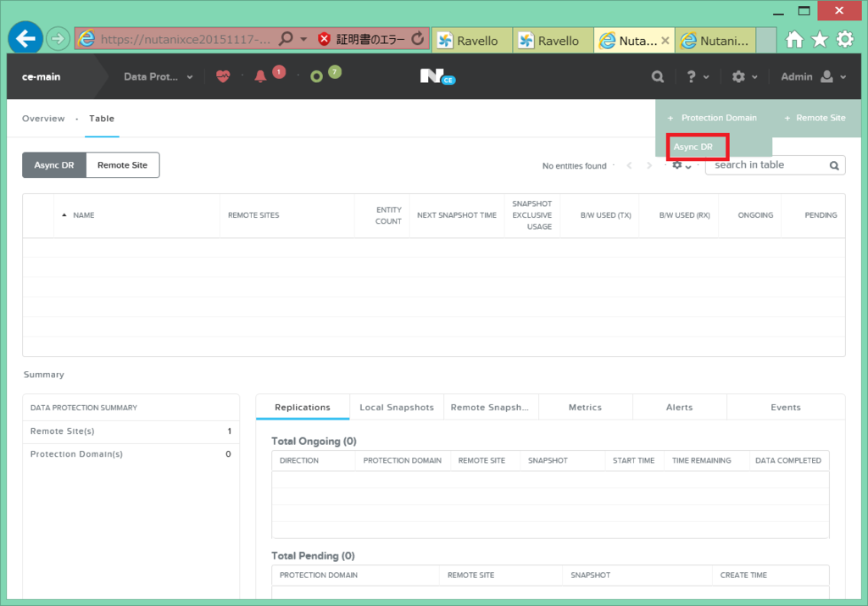868x606 pixels.
Task: Sort by NEXT SNAPSHOT TIME column
Action: pos(457,215)
